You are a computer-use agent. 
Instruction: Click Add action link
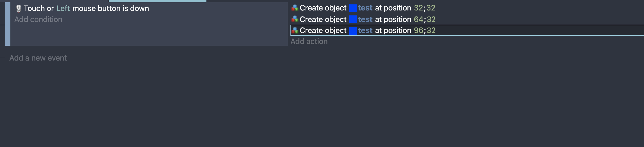[x=309, y=41]
